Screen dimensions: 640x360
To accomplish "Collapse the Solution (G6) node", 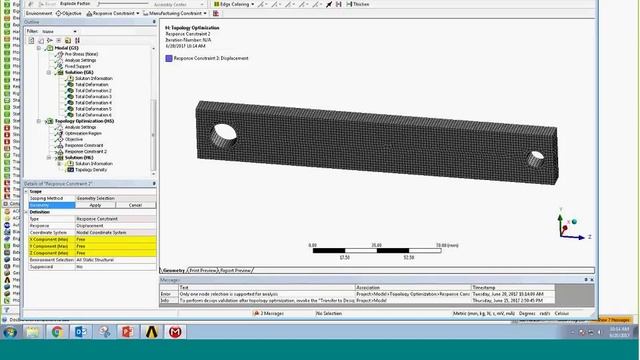I will [x=49, y=72].
